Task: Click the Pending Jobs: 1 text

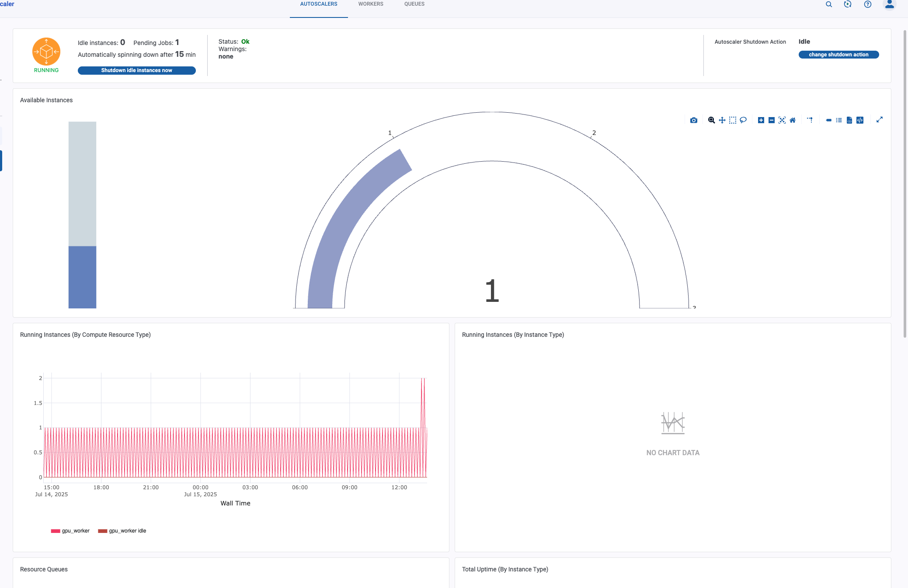Action: (156, 42)
